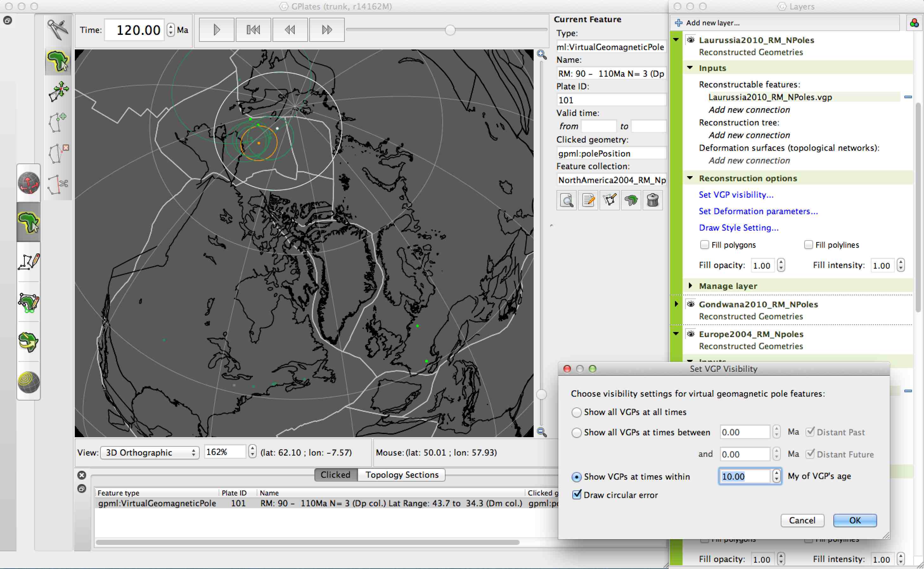Select the Move Vertex tool
Screen dimensions: 924x569
coord(58,92)
